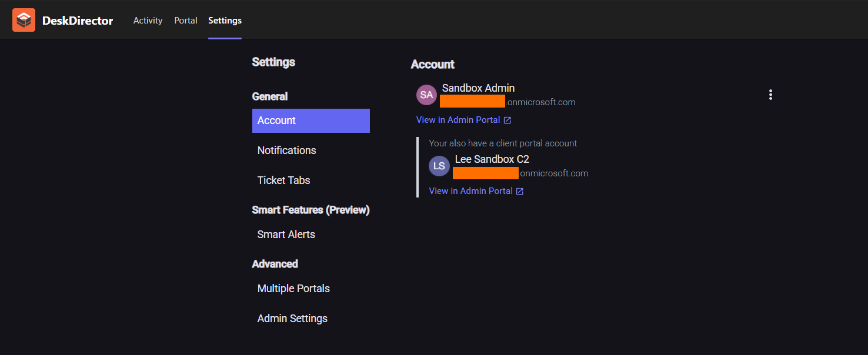Viewport: 868px width, 355px height.
Task: Switch to the Activity tab
Action: (148, 21)
